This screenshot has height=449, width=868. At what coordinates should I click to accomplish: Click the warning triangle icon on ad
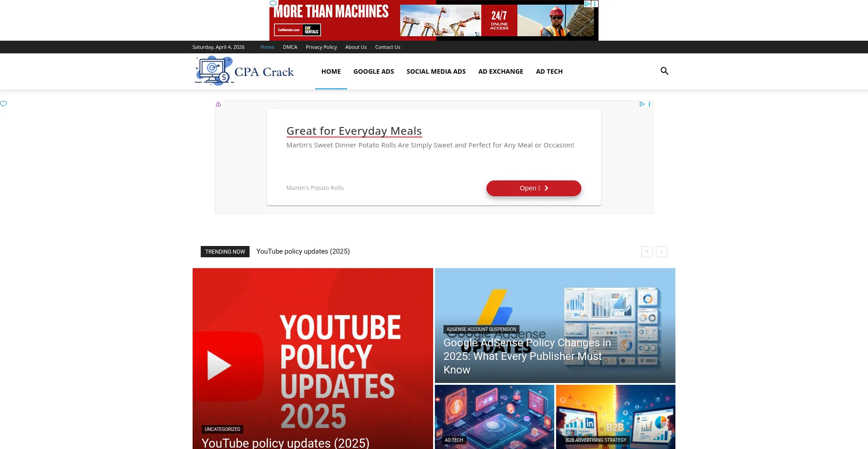point(218,104)
